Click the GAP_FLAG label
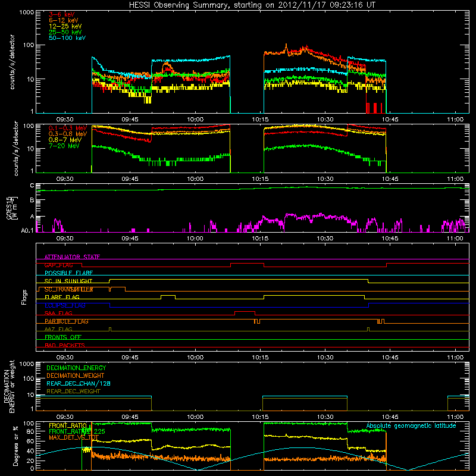 (x=58, y=265)
